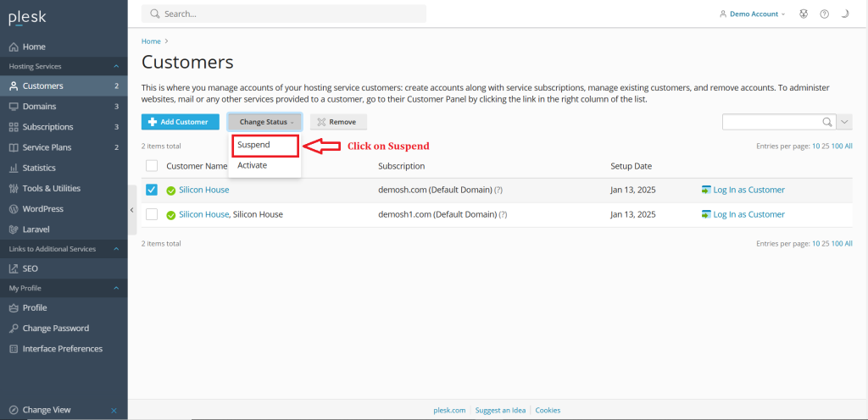Click the Profile icon in sidebar

(x=14, y=308)
